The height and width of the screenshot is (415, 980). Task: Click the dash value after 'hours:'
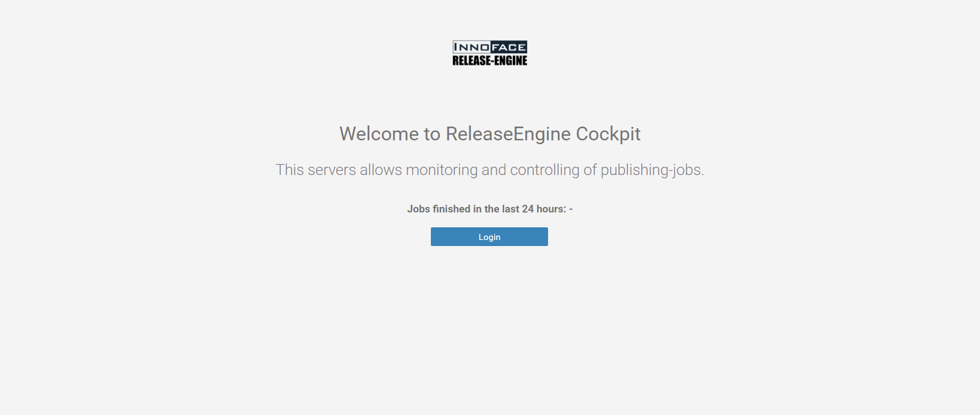coord(571,209)
